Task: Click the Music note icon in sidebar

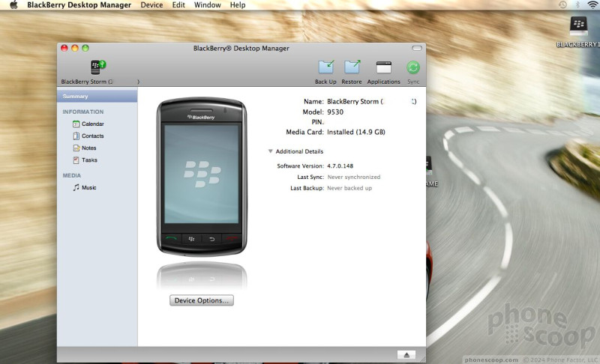Action: tap(76, 187)
